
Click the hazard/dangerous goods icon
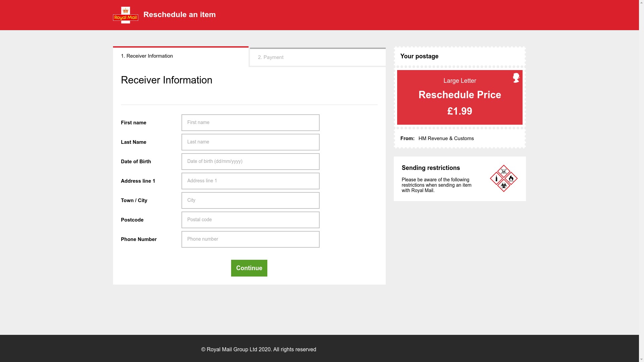click(504, 178)
